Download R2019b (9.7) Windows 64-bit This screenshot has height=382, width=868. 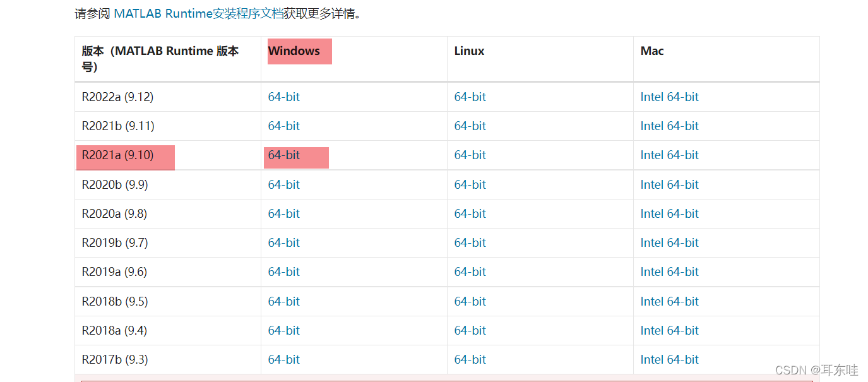tap(284, 243)
